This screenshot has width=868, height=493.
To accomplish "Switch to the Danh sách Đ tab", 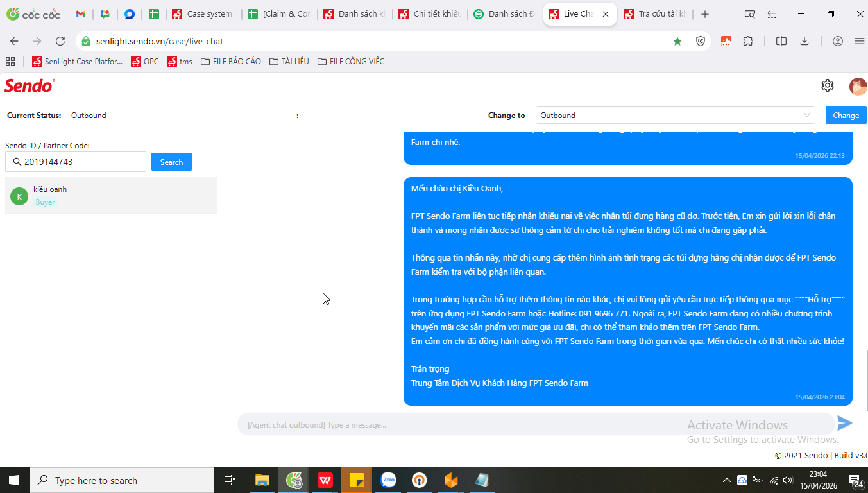I will 506,14.
